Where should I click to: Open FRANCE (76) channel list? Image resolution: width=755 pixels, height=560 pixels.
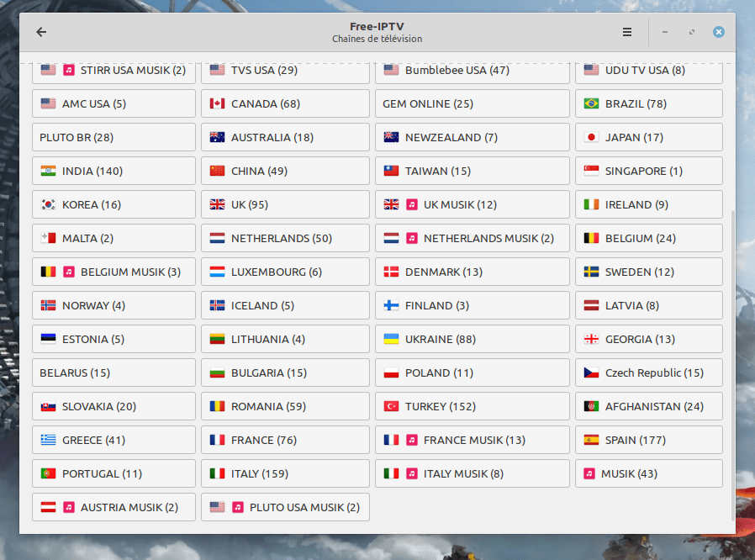point(285,440)
